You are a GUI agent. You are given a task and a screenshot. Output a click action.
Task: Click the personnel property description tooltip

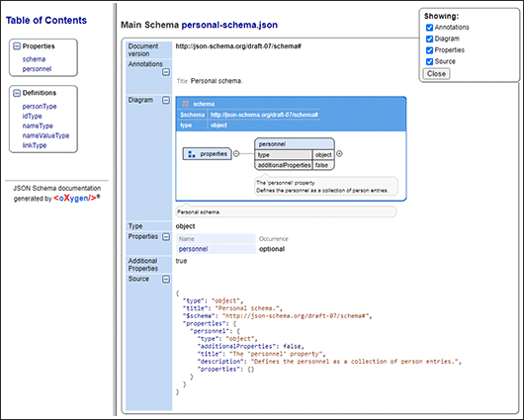point(326,187)
